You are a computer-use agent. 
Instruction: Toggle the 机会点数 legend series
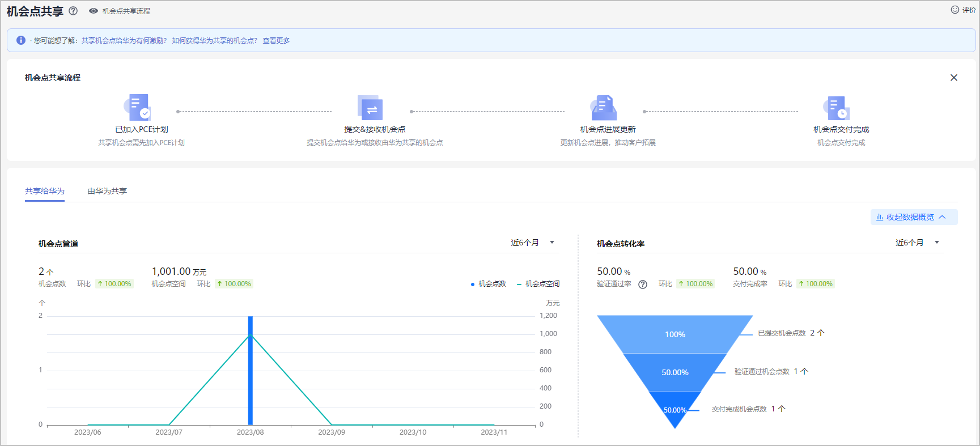488,284
